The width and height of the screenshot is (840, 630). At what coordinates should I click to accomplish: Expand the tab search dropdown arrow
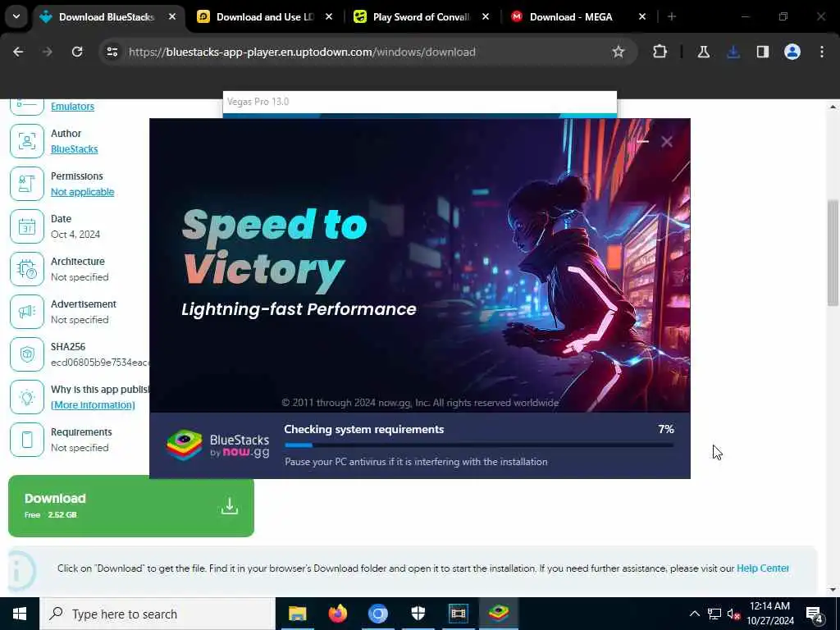pyautogui.click(x=16, y=16)
